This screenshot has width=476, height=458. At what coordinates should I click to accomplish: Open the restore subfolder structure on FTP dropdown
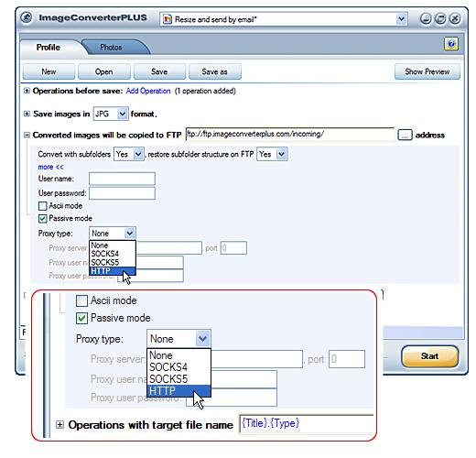pyautogui.click(x=281, y=154)
